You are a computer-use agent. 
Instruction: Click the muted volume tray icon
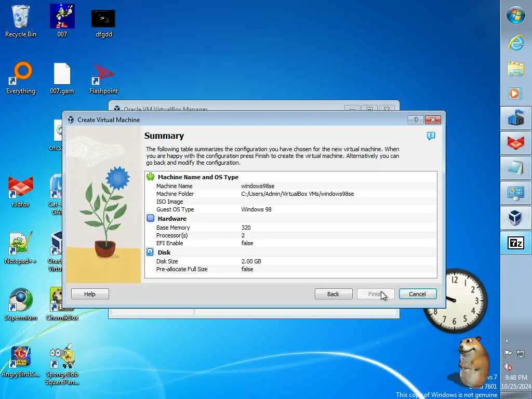coord(508,366)
